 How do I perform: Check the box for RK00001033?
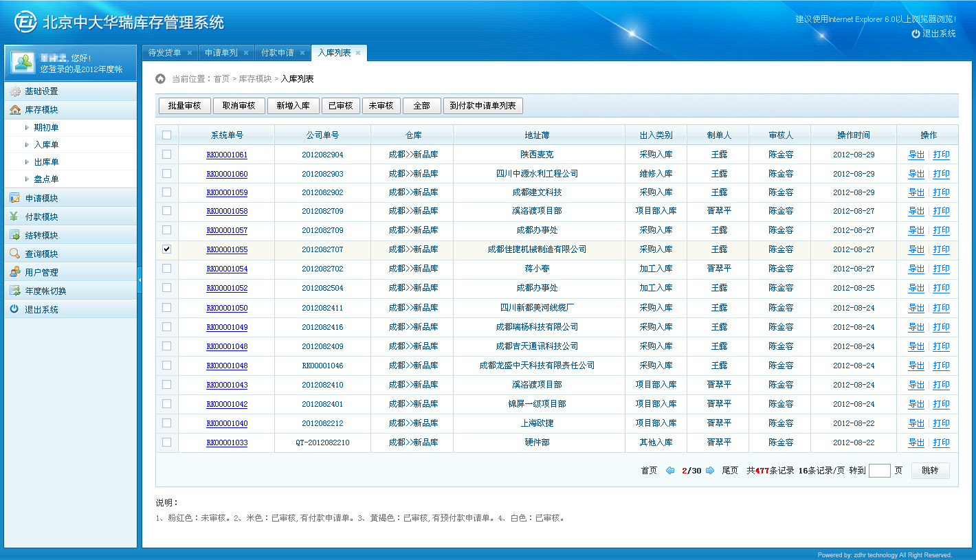pos(167,443)
